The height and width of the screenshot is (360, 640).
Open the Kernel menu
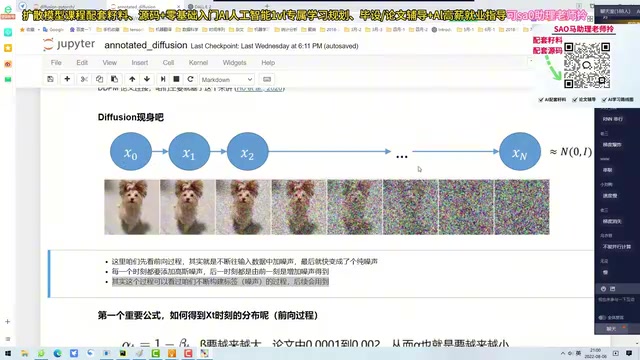198,62
